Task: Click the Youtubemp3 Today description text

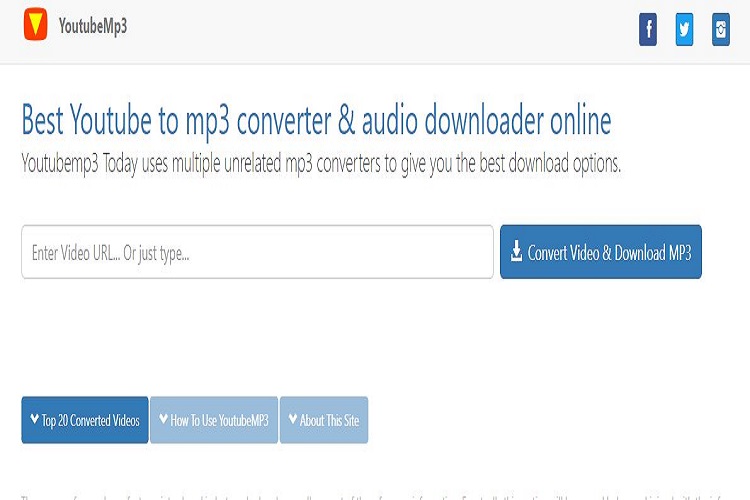Action: (321, 164)
